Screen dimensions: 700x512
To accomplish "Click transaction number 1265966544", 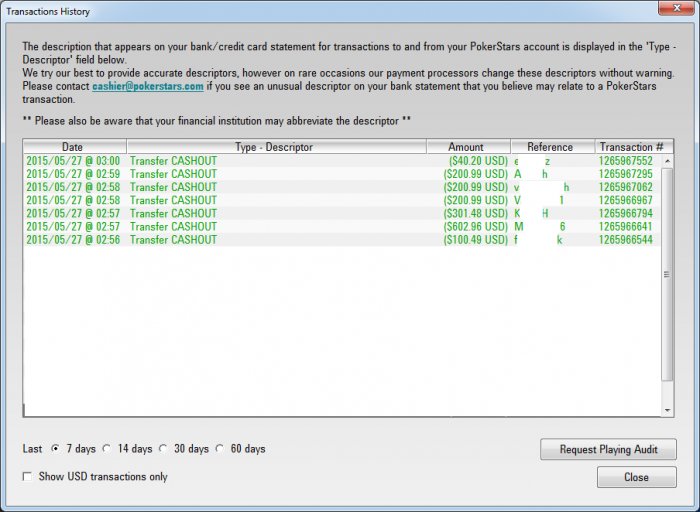I will point(626,240).
